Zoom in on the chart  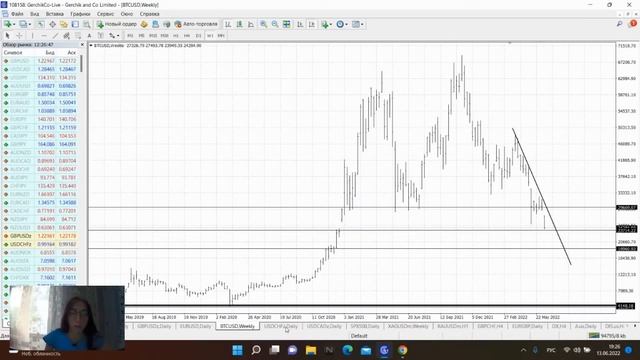coord(264,24)
